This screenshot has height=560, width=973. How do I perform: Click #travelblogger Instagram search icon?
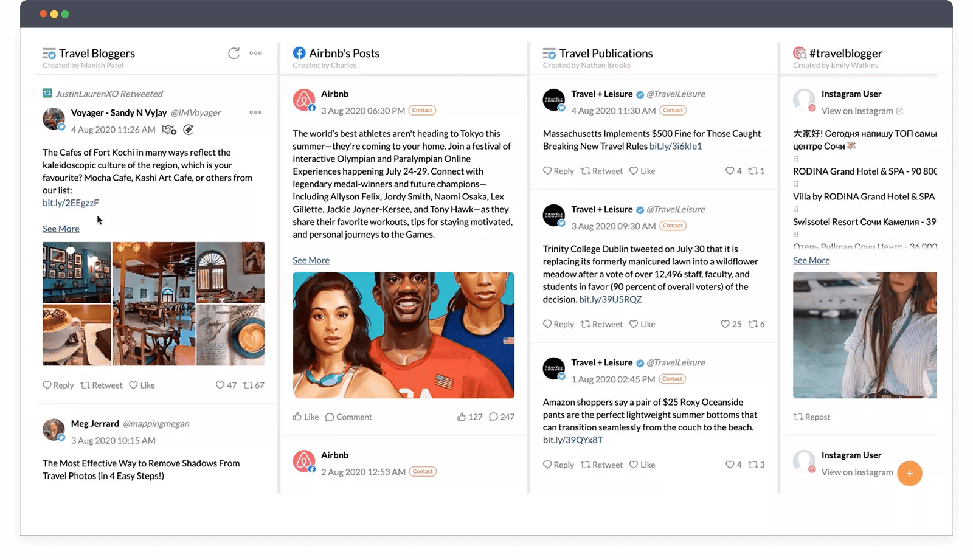pos(800,53)
